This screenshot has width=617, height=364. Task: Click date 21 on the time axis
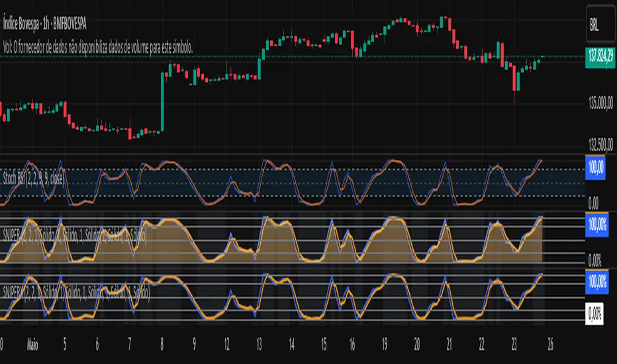click(449, 345)
